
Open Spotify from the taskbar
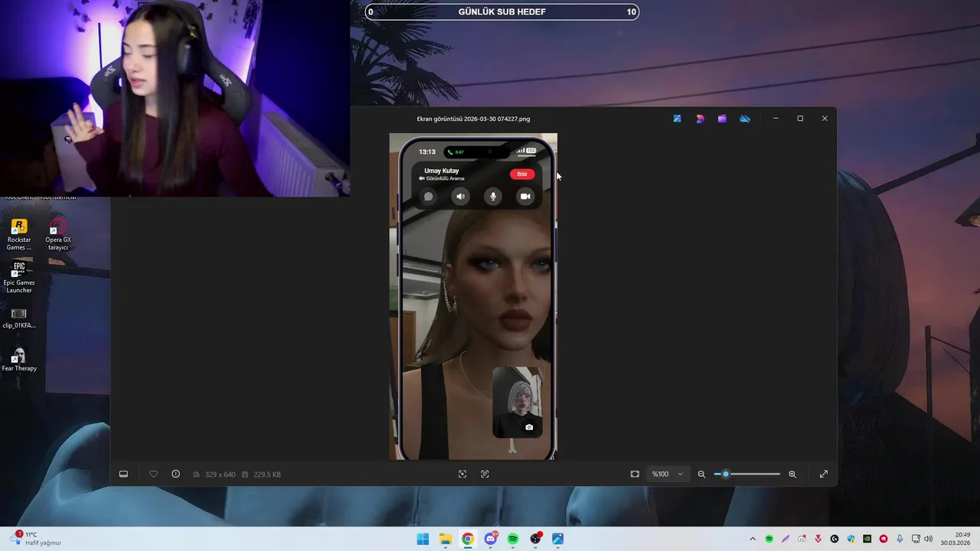[x=513, y=539]
